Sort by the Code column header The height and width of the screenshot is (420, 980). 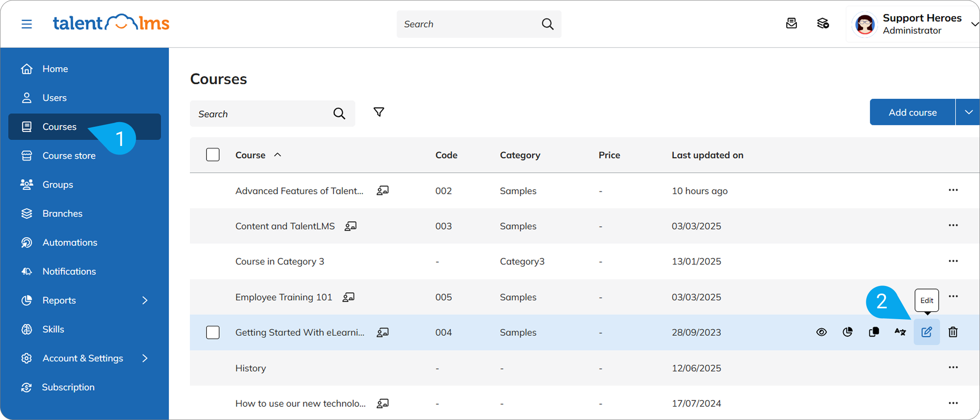[x=446, y=155]
